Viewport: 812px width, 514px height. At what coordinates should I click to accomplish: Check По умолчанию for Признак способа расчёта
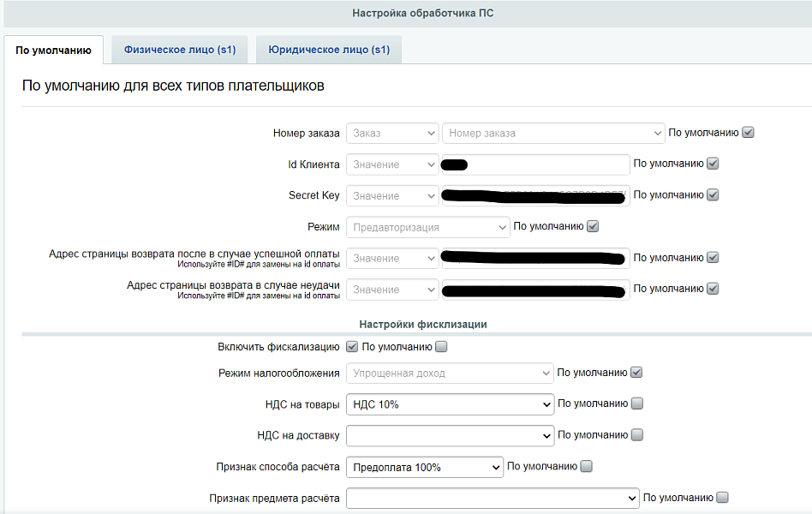pos(586,465)
